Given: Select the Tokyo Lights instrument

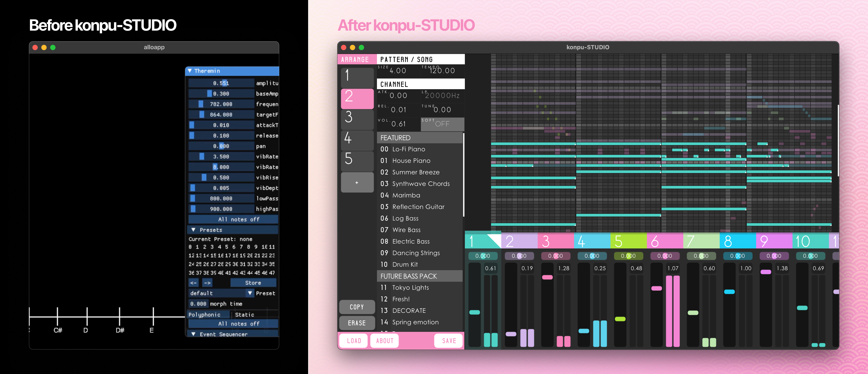Looking at the screenshot, I should tap(420, 287).
